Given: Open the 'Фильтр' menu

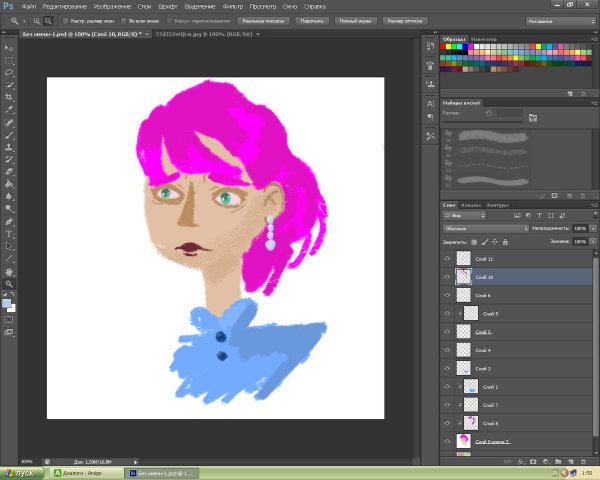Looking at the screenshot, I should pos(233,6).
